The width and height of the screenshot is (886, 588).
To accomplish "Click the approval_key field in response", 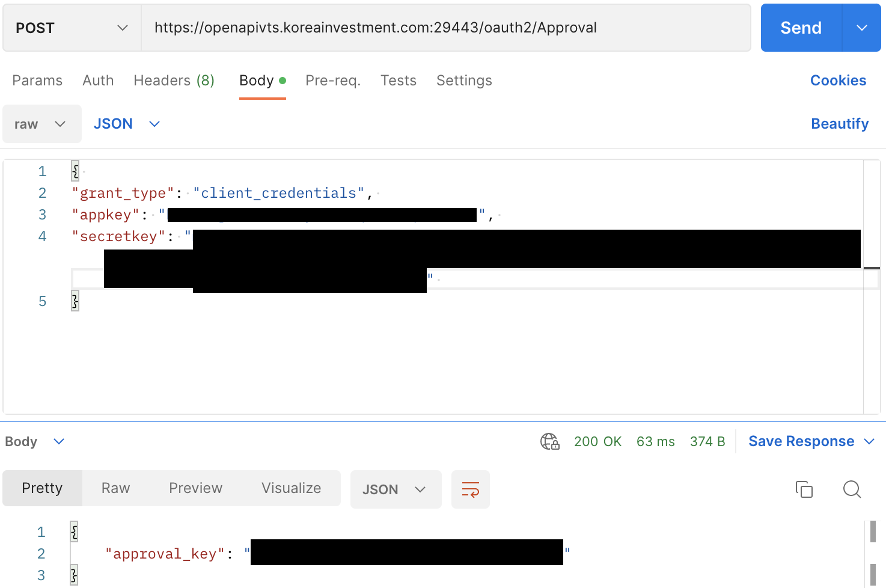I will (x=165, y=554).
